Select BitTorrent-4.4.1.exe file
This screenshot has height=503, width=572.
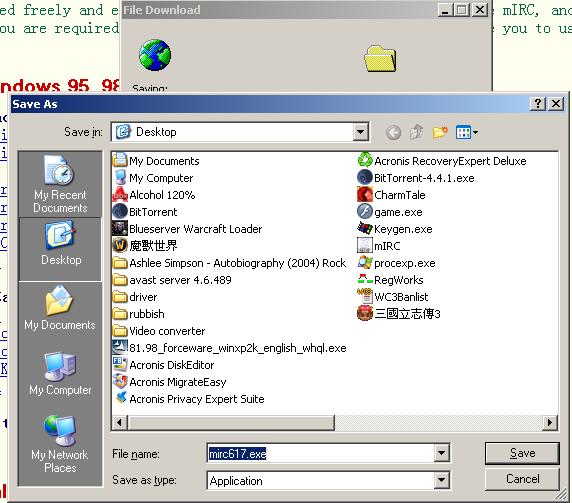click(x=416, y=178)
